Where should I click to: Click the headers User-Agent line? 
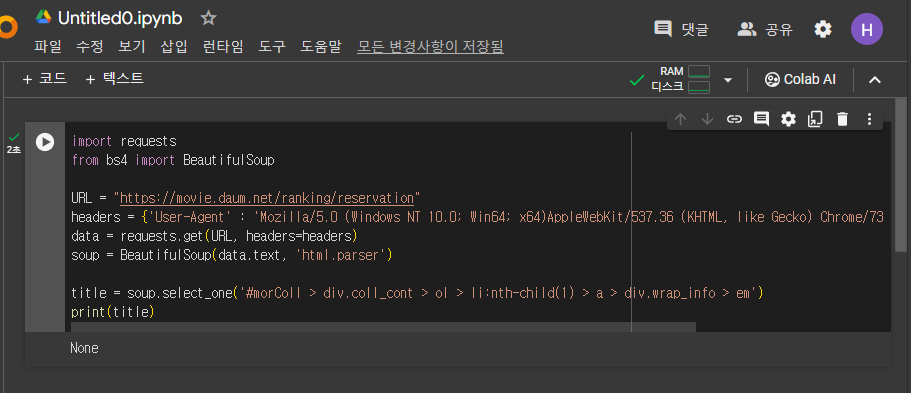pyautogui.click(x=478, y=217)
